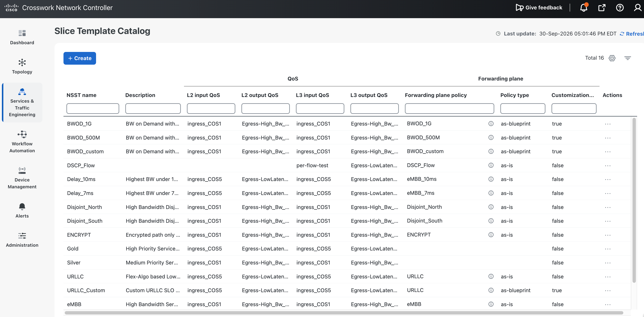
Task: Select the eMBB NSST name cell
Action: pyautogui.click(x=74, y=304)
